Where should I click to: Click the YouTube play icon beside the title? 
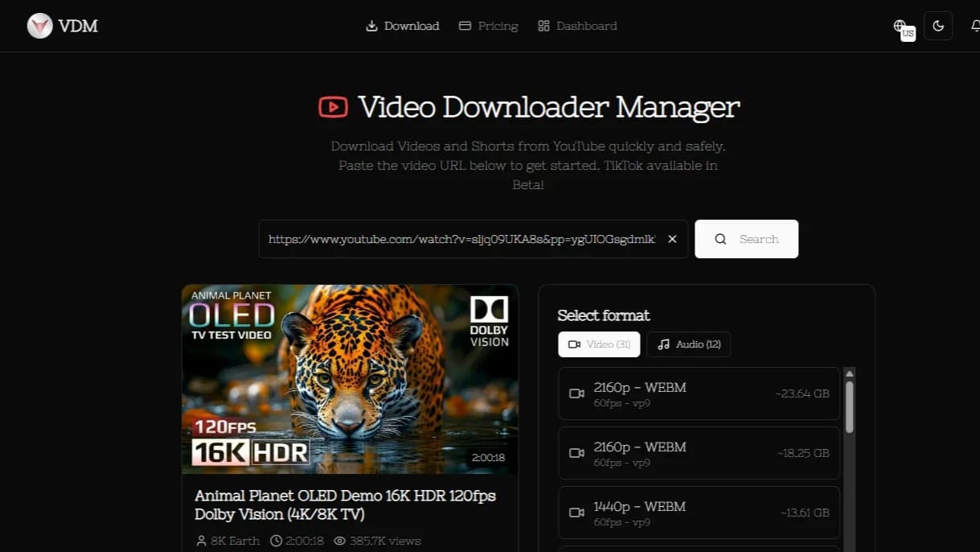[334, 106]
